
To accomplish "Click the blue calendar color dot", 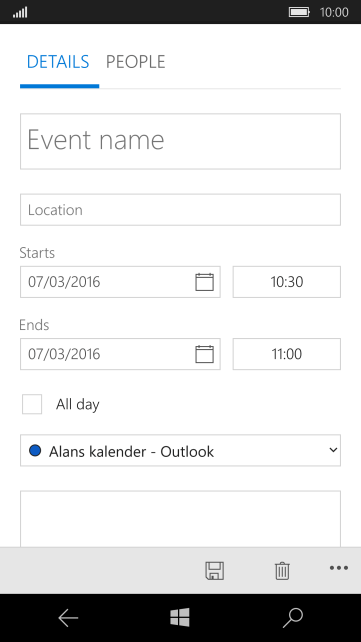I will tap(35, 451).
